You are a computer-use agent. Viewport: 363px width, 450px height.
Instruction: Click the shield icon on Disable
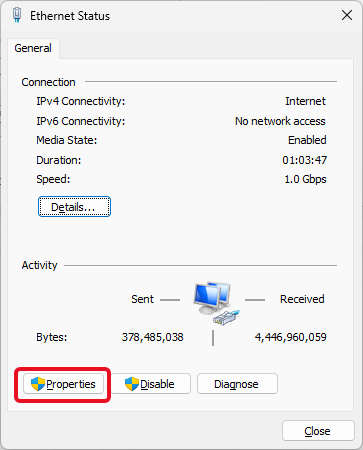(132, 384)
